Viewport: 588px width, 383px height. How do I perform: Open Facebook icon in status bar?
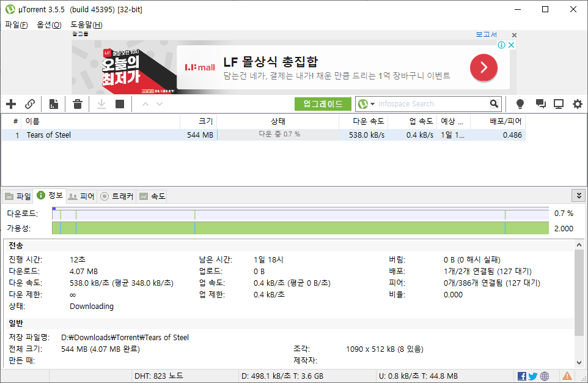click(x=521, y=376)
